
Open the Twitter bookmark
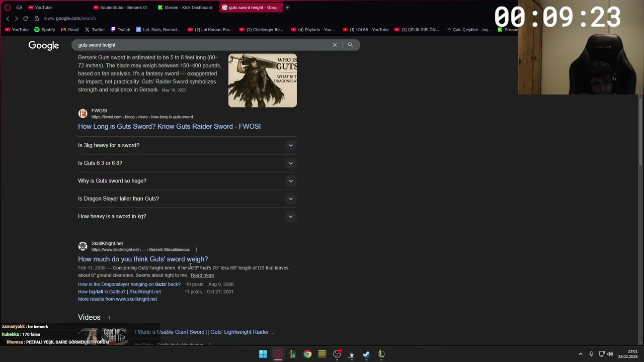click(95, 30)
